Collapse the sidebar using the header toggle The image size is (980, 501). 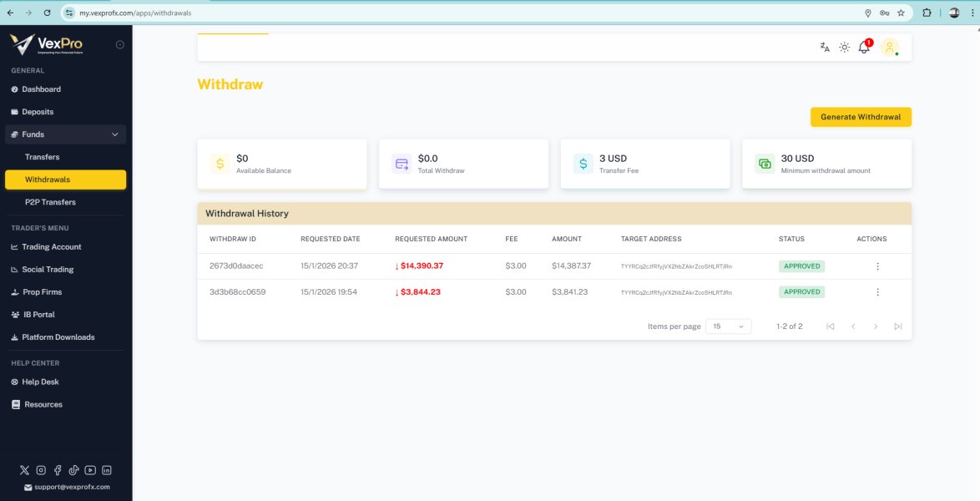pyautogui.click(x=119, y=44)
